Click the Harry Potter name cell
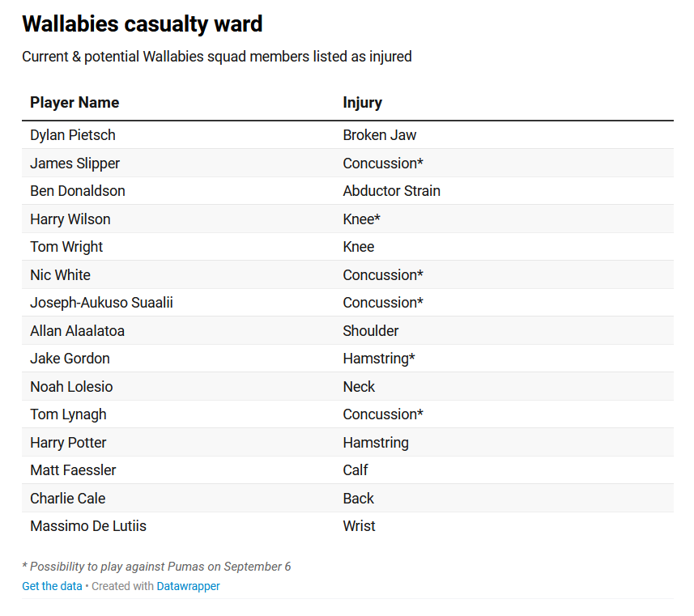 (x=68, y=443)
